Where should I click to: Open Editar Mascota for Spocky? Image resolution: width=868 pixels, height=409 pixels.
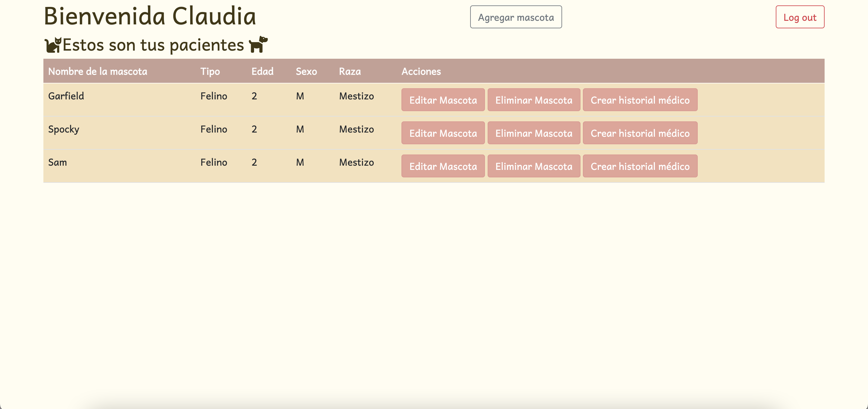click(443, 133)
